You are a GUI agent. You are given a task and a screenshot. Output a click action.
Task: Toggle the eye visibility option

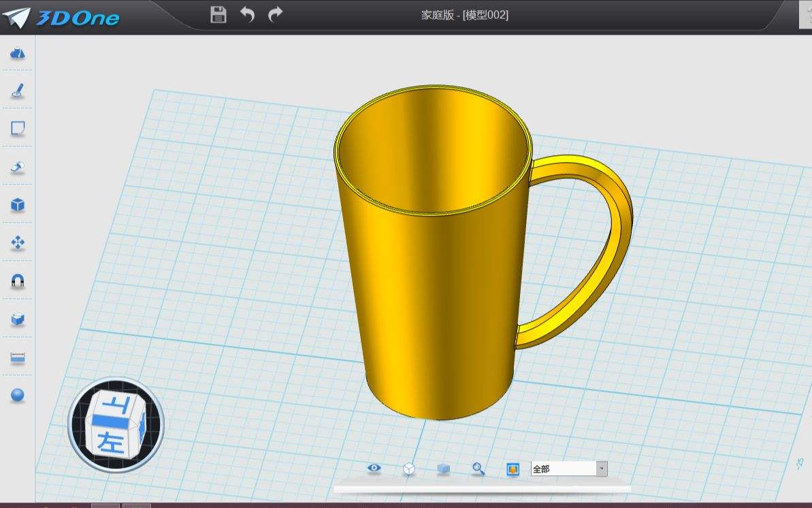pyautogui.click(x=374, y=469)
